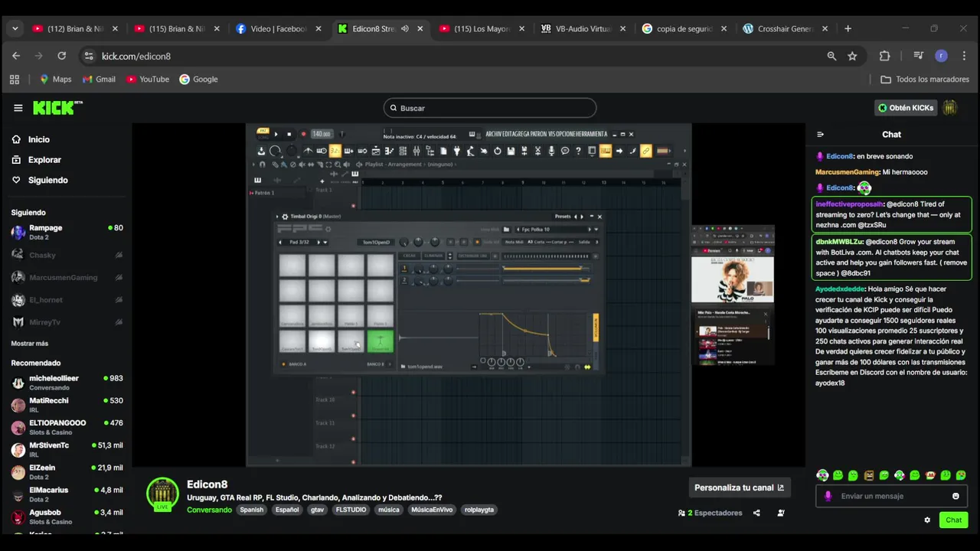Expand the FPC plugin options arrow
The height and width of the screenshot is (551, 980).
coord(278,217)
